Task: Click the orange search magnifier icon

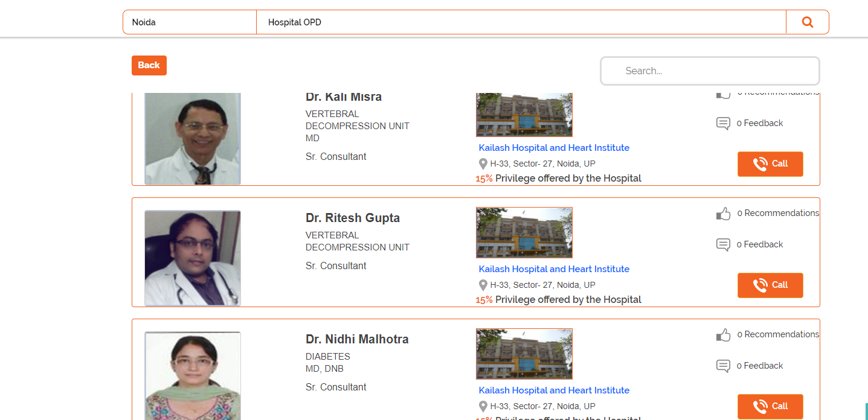Action: [x=807, y=22]
